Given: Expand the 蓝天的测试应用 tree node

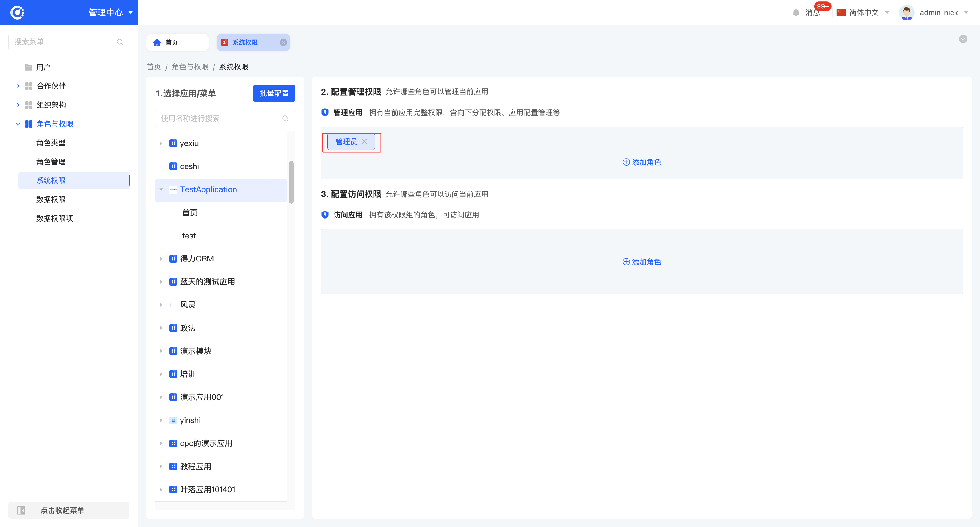Looking at the screenshot, I should tap(161, 282).
